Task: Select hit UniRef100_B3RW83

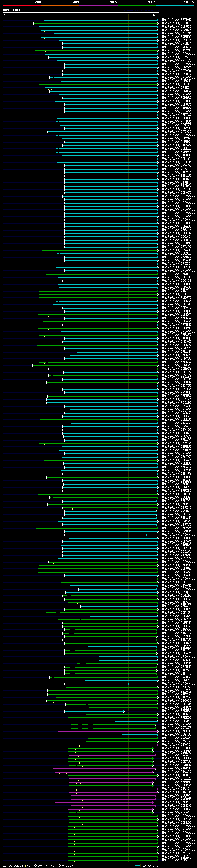Action: [x=176, y=711]
